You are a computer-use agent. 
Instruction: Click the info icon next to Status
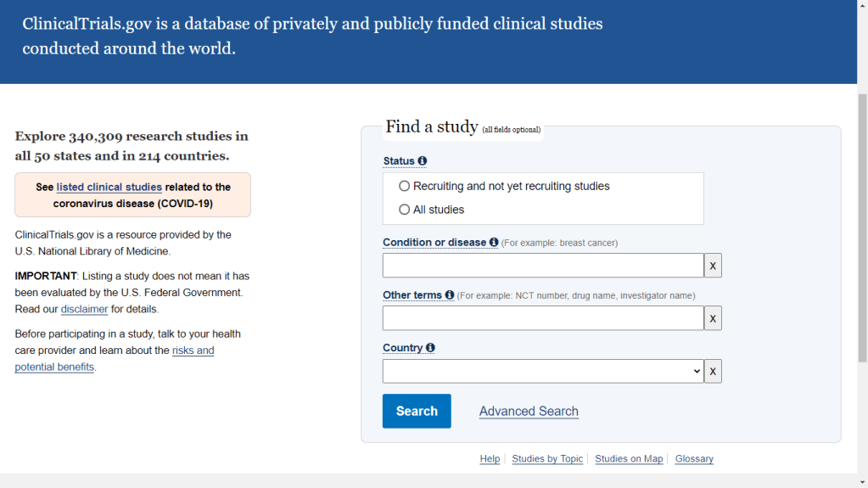tap(423, 161)
